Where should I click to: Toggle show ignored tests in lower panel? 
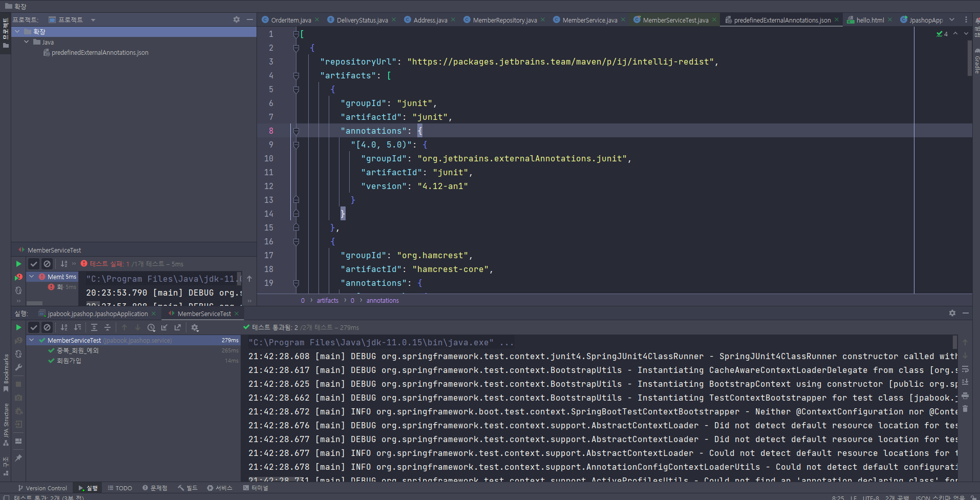point(47,327)
